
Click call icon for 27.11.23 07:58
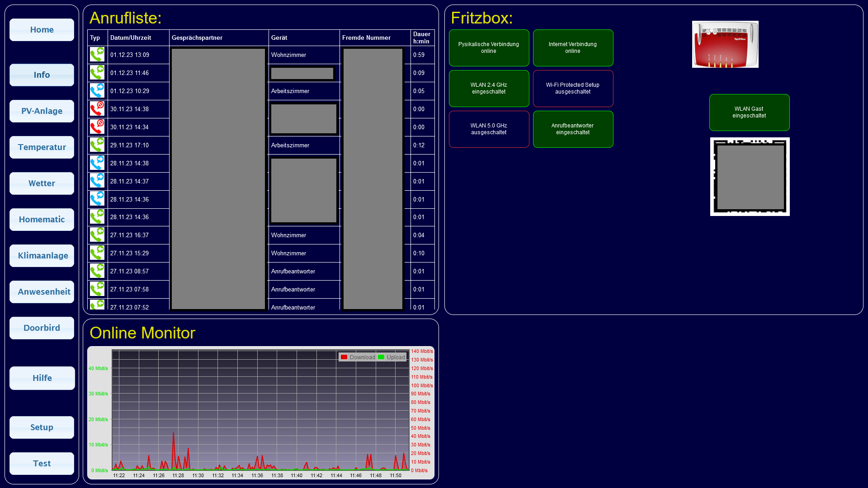click(97, 289)
